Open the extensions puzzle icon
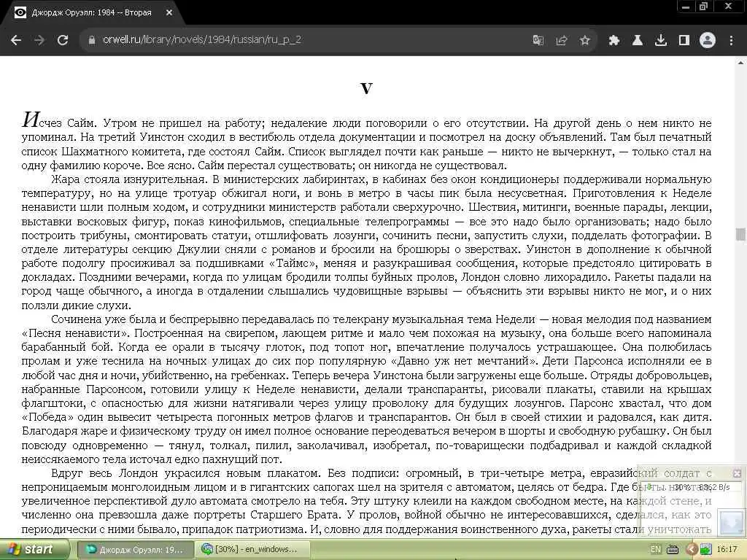 (x=614, y=40)
